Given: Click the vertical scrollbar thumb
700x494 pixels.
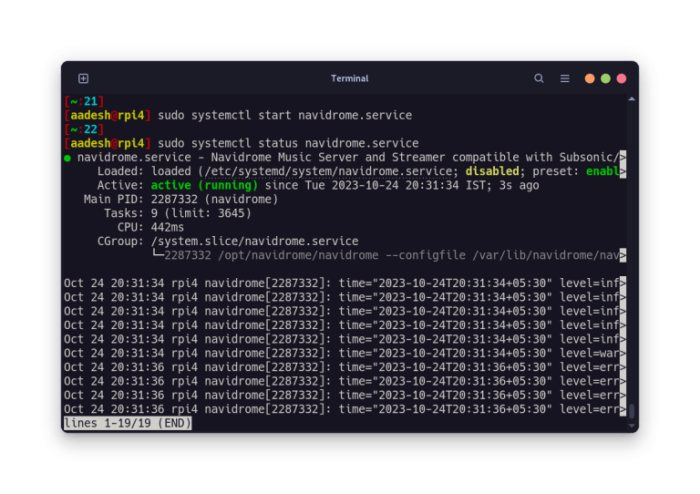Looking at the screenshot, I should point(632,411).
